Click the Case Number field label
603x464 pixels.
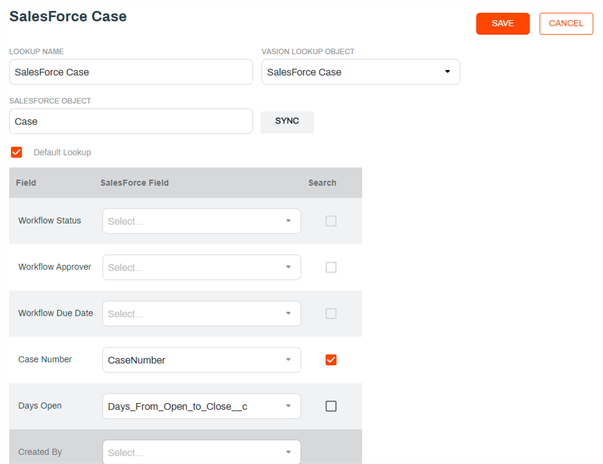(45, 359)
